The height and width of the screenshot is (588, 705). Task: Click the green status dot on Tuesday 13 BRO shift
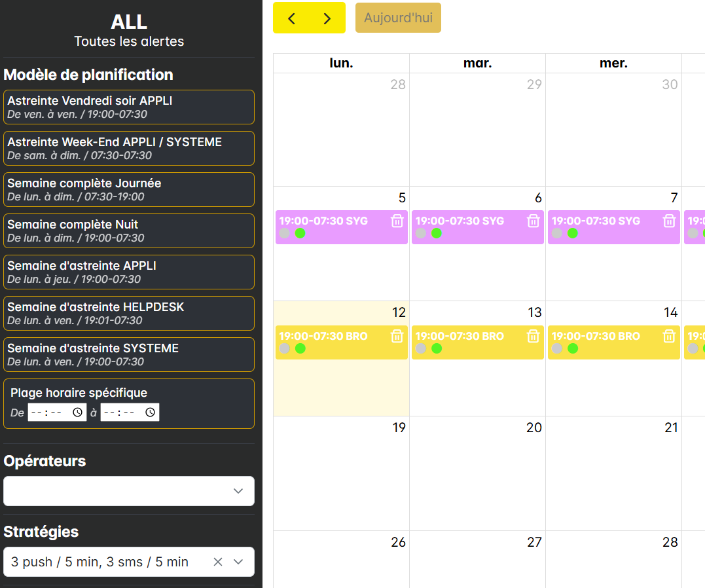pyautogui.click(x=437, y=348)
